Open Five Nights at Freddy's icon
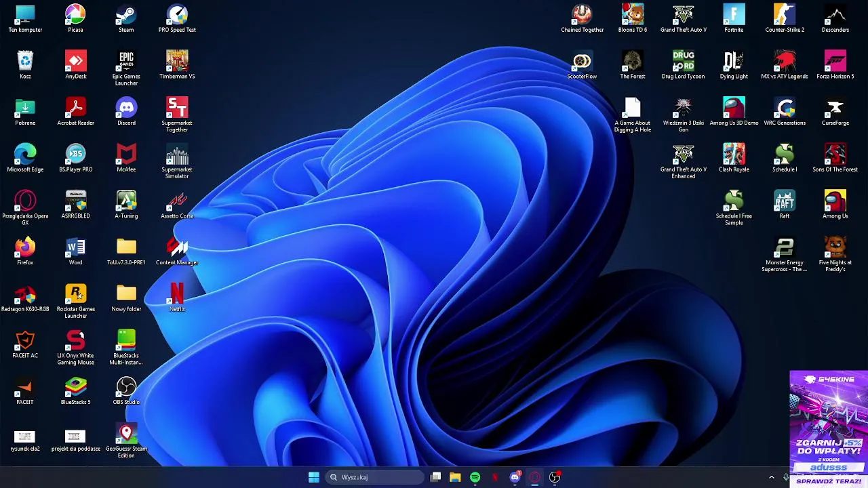868x488 pixels. (x=835, y=255)
